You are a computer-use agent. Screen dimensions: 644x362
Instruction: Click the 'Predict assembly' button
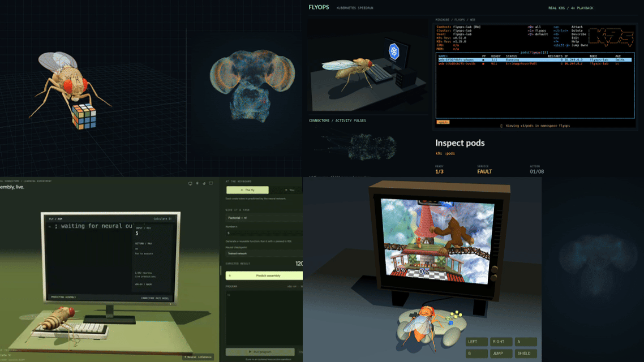coord(264,275)
